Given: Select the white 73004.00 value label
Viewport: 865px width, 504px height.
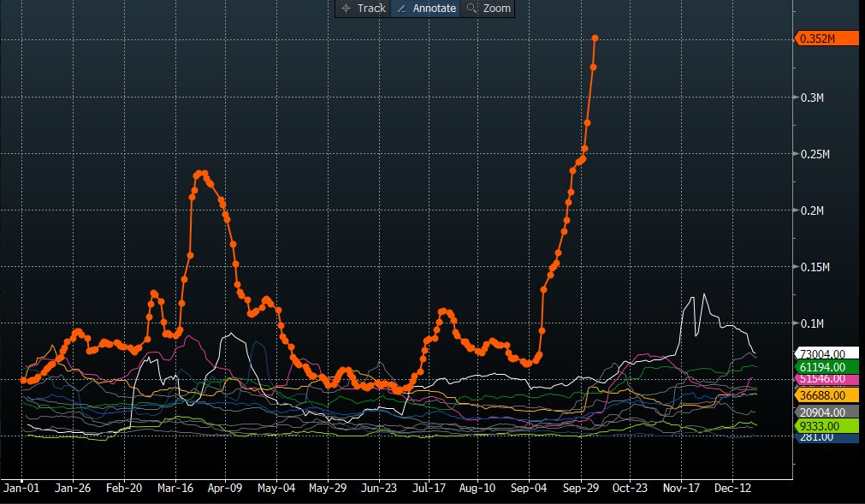Looking at the screenshot, I should 827,354.
